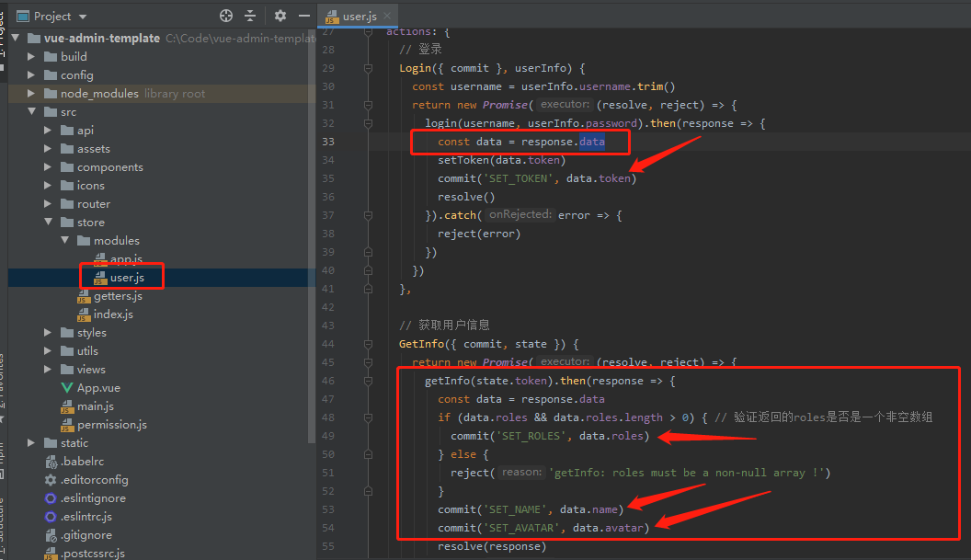Viewport: 971px width, 560px height.
Task: Click the file icon beside .gitignore
Action: tap(51, 535)
